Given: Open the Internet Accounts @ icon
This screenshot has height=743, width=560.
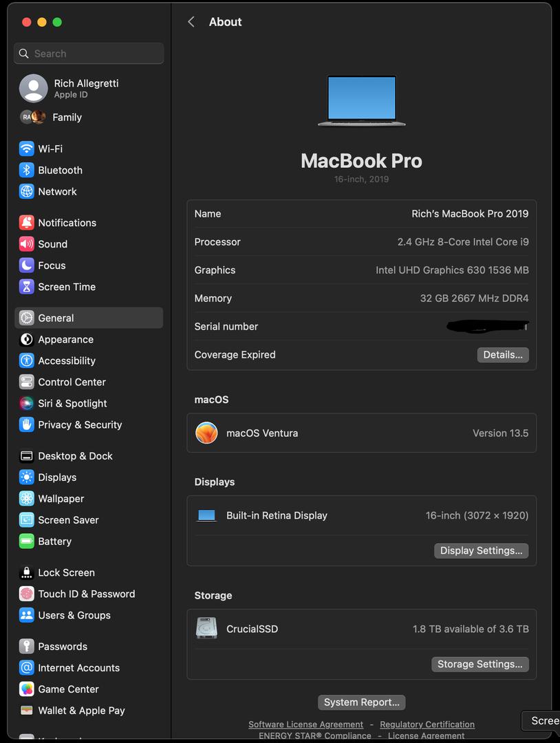Looking at the screenshot, I should click(x=27, y=667).
